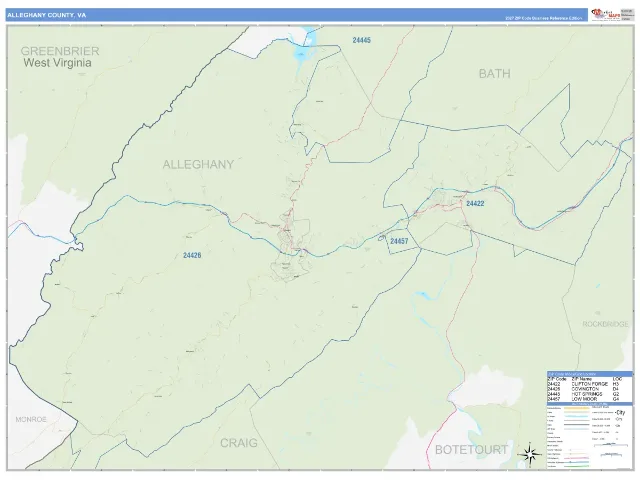
Task: Click the publisher logo in the header
Action: pos(605,14)
